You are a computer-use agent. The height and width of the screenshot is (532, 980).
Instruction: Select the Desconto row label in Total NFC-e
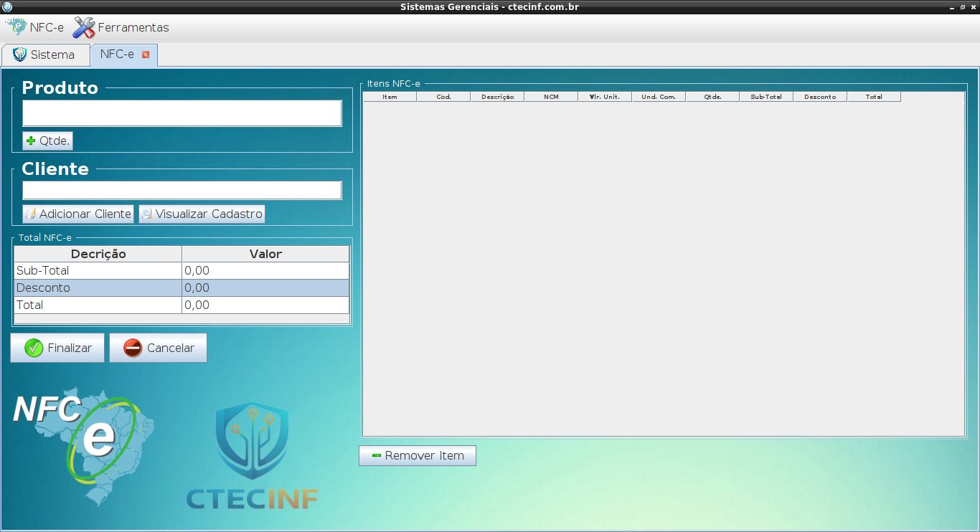click(x=98, y=288)
